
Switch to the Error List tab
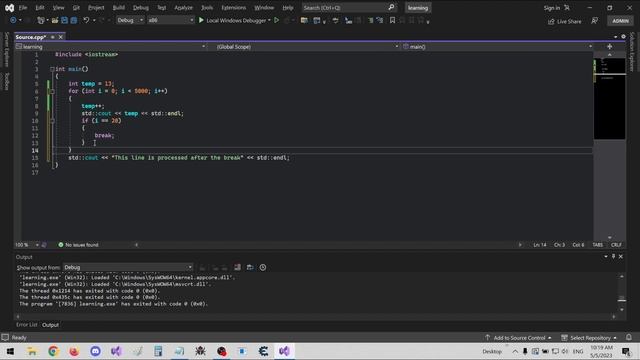tap(27, 325)
